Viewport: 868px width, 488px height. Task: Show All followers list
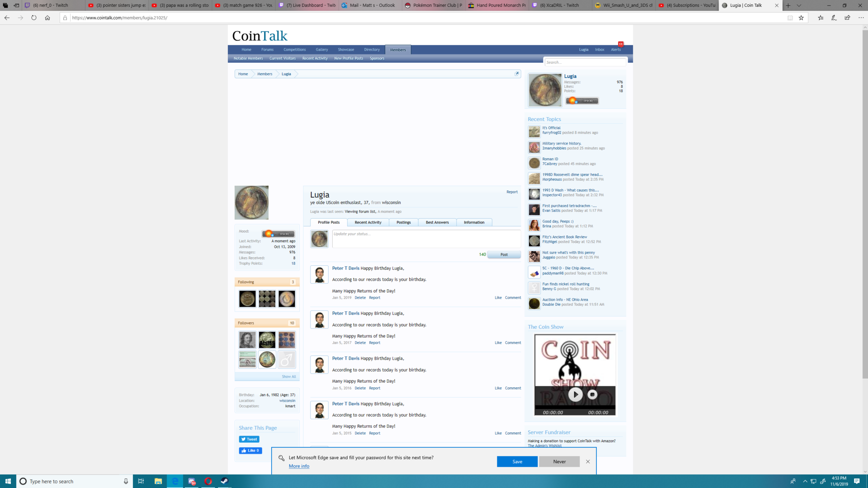click(x=289, y=376)
